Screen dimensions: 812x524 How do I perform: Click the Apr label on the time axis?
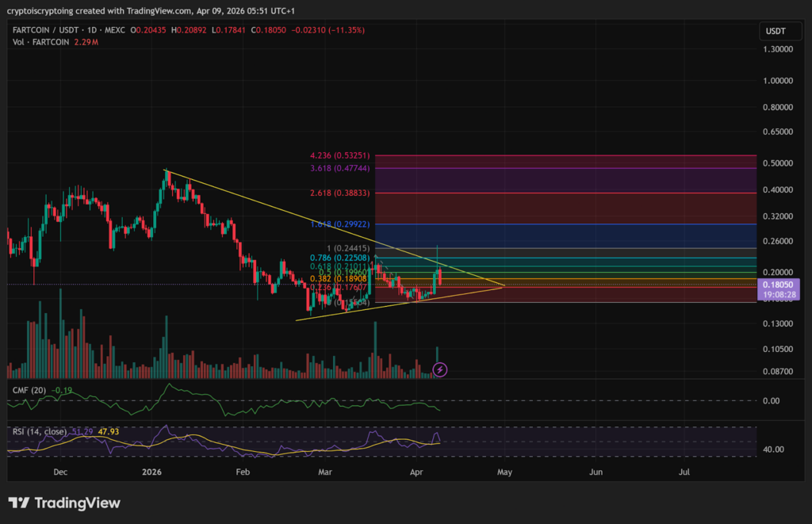(x=416, y=472)
